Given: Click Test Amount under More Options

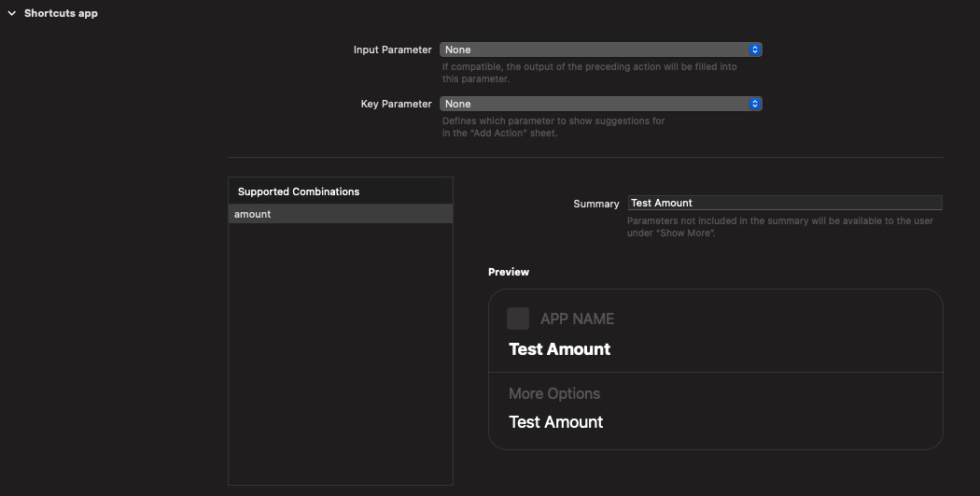Looking at the screenshot, I should [555, 422].
